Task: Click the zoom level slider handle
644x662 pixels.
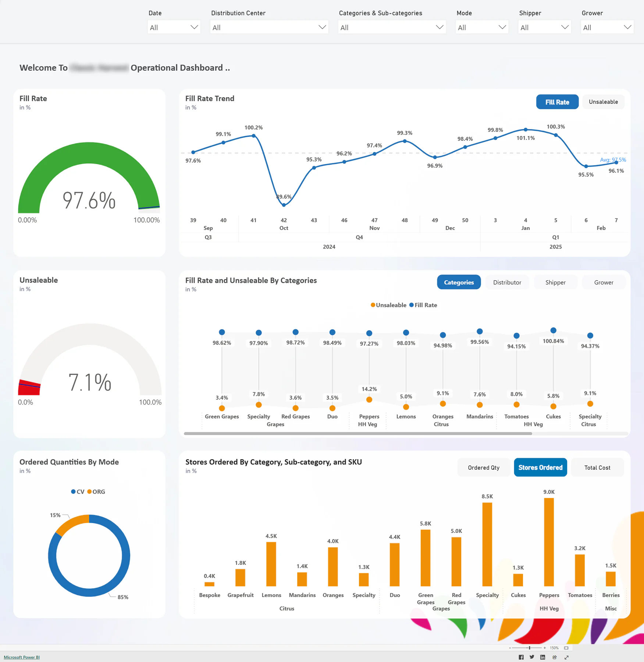Action: click(529, 648)
